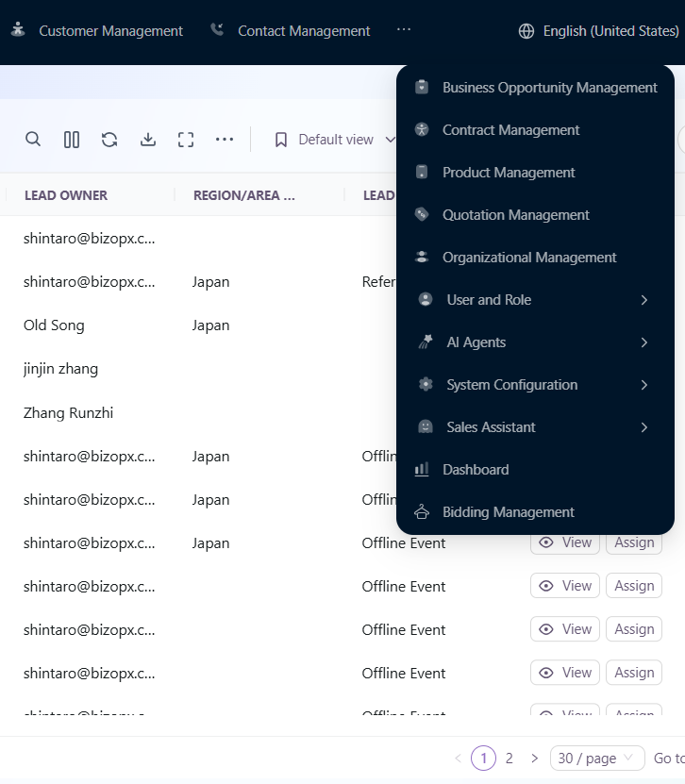Image resolution: width=685 pixels, height=784 pixels.
Task: Click the System Configuration gear icon
Action: pos(426,385)
